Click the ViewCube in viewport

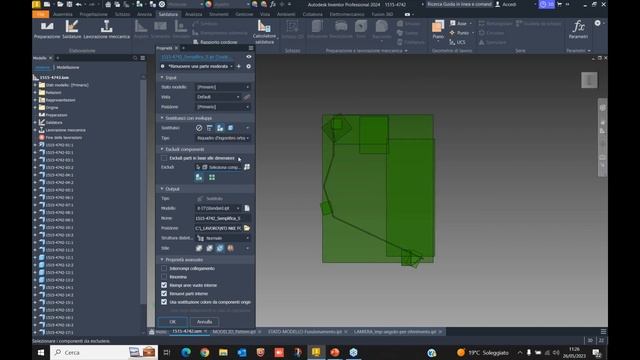(x=589, y=80)
